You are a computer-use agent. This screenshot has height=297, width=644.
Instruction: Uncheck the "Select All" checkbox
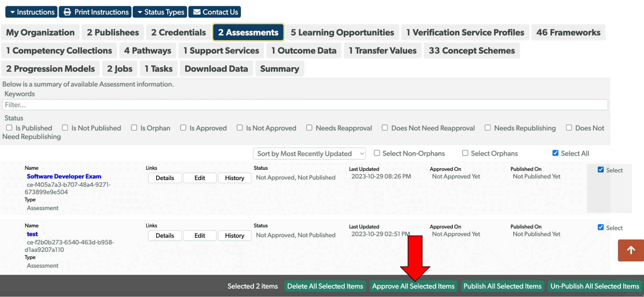tap(555, 153)
